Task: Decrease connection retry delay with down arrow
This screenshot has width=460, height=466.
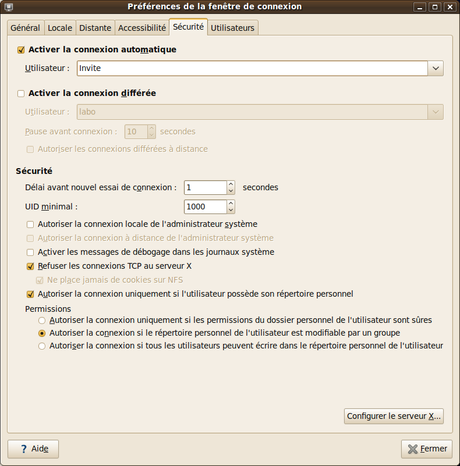Action: (x=231, y=191)
